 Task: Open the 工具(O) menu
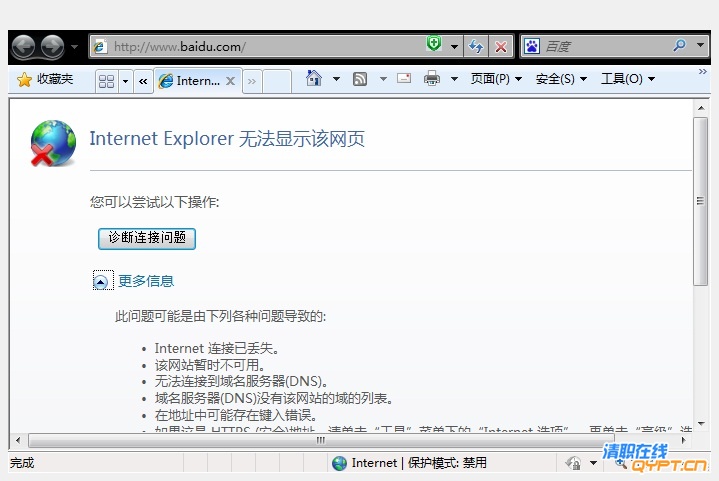628,79
